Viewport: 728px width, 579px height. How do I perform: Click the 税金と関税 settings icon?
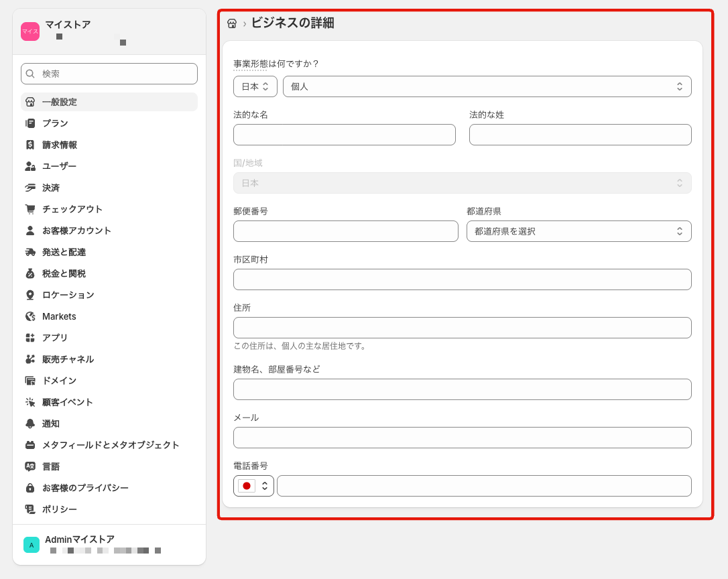coord(30,273)
